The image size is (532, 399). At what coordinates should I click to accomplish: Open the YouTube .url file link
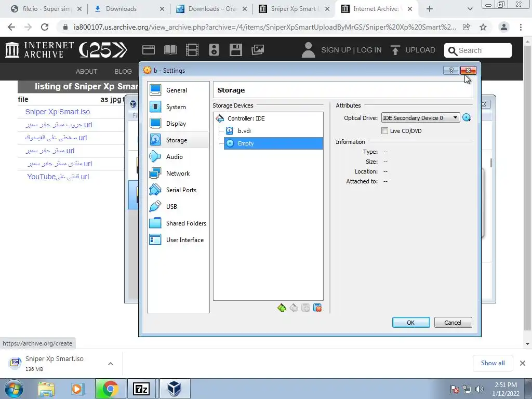tap(58, 177)
